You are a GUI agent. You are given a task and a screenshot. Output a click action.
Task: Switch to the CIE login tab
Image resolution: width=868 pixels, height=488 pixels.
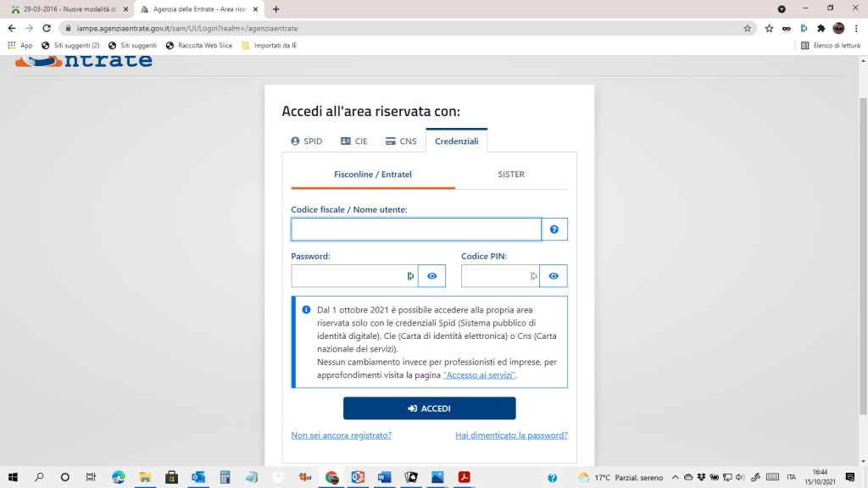click(x=354, y=141)
